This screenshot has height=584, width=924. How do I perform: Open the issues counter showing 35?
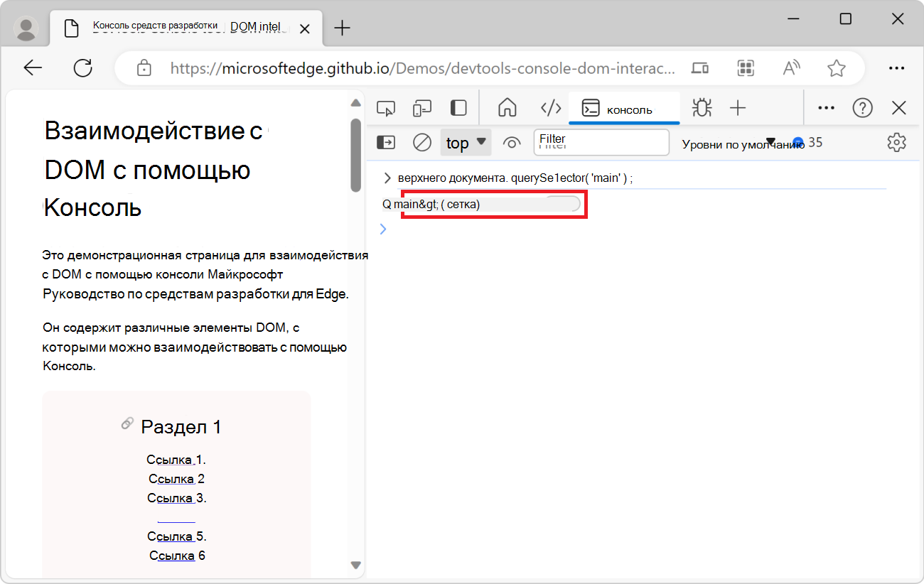pyautogui.click(x=808, y=142)
